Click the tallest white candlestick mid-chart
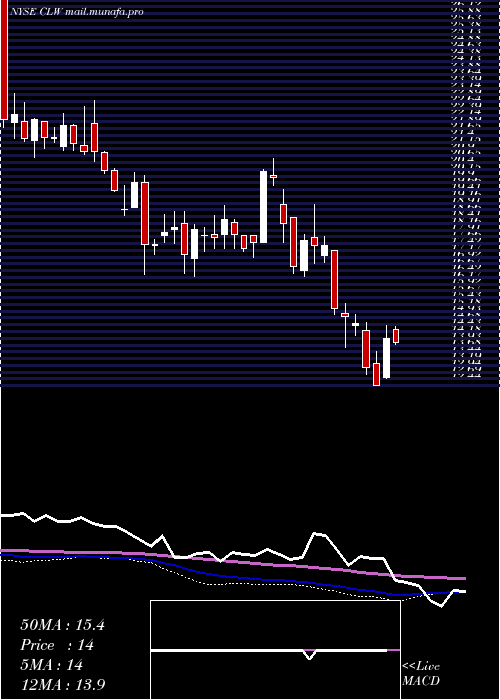This screenshot has height=700, width=500. [x=263, y=207]
